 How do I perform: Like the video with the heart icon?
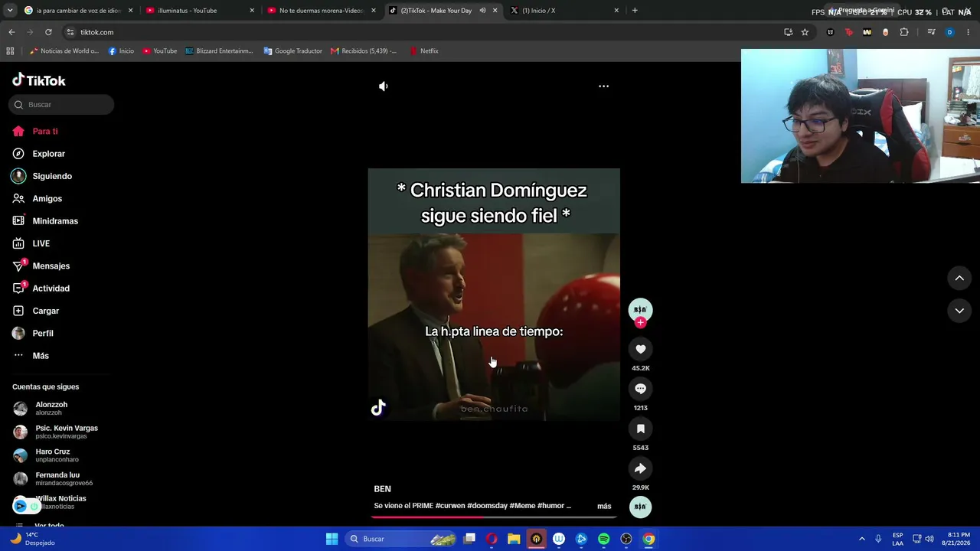(641, 349)
